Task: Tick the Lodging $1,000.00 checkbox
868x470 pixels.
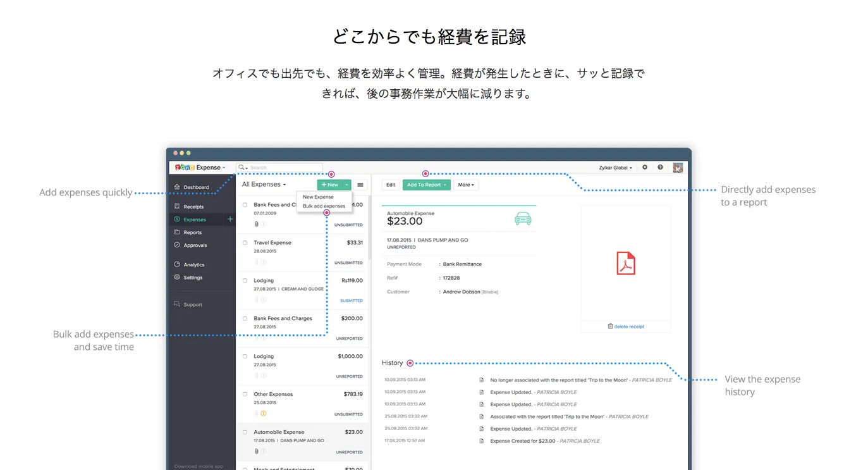Action: click(245, 357)
